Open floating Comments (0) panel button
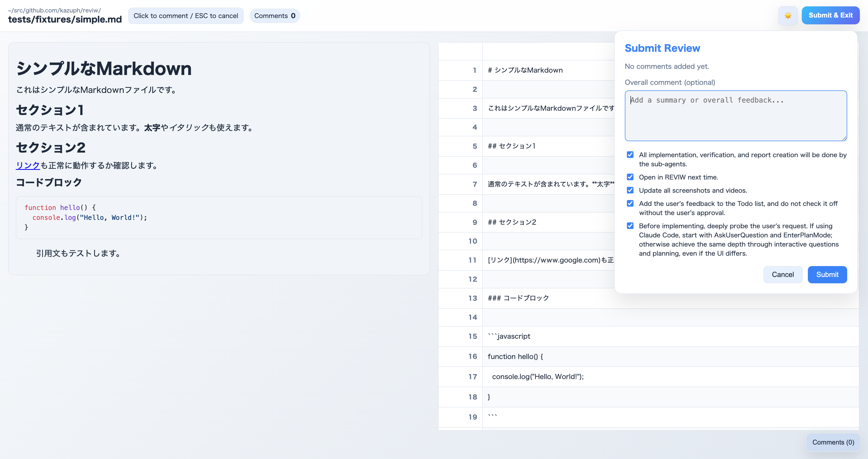This screenshot has height=459, width=868. (833, 442)
